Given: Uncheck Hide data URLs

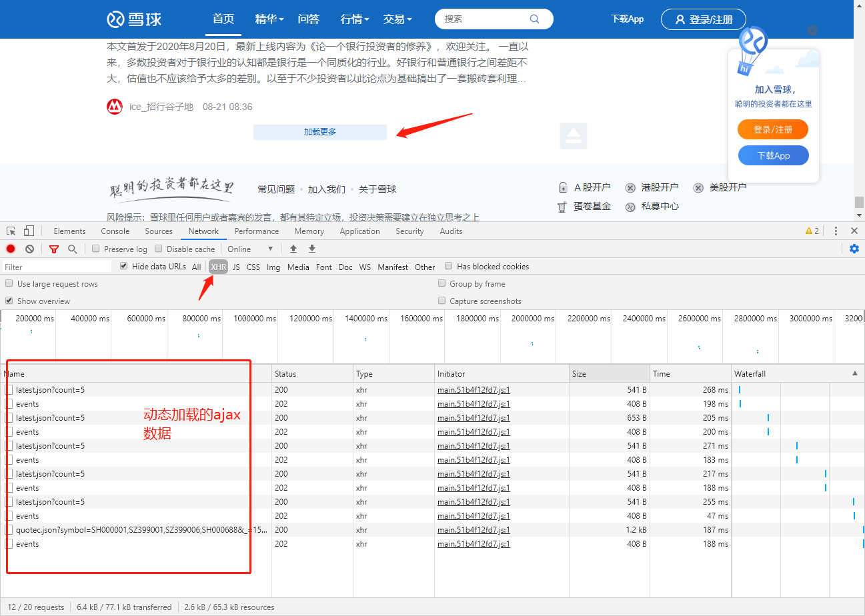Looking at the screenshot, I should [123, 265].
